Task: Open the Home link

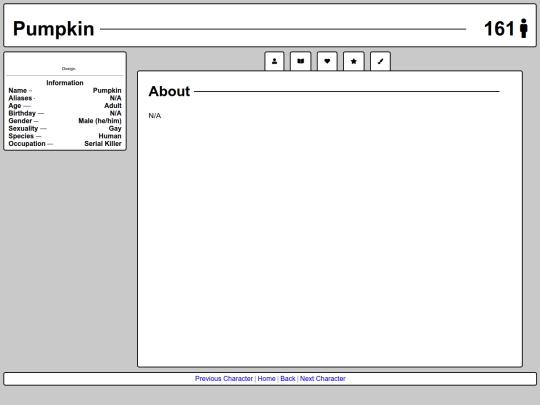Action: click(267, 378)
